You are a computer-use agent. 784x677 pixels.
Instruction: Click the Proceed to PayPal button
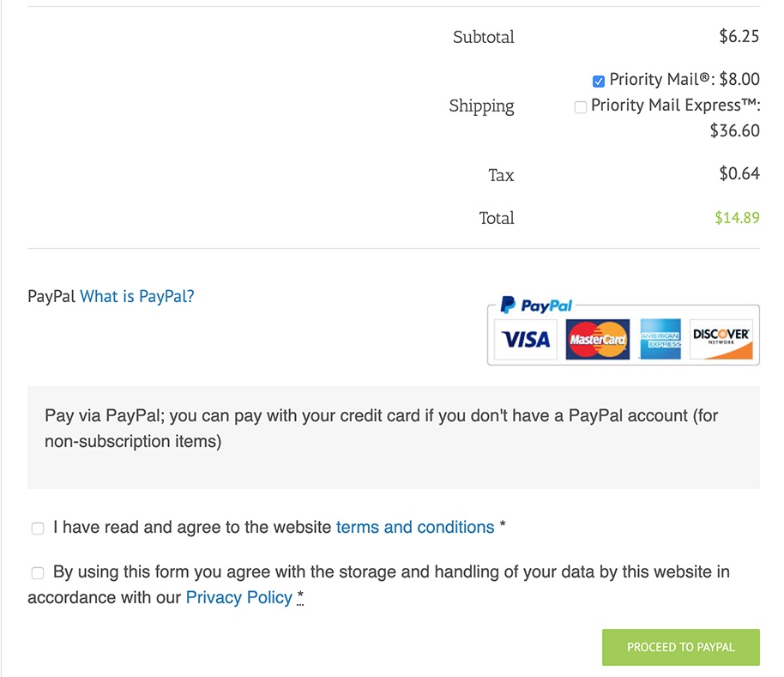(680, 647)
